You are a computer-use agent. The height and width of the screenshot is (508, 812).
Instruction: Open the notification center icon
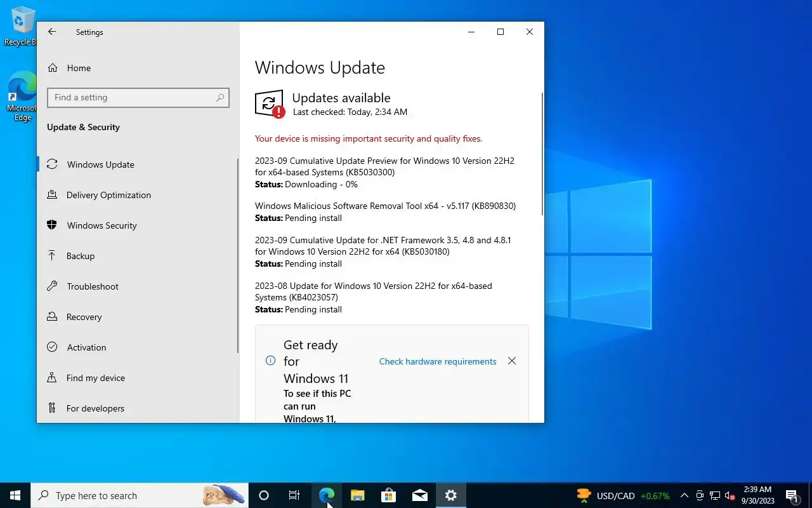[x=792, y=495]
